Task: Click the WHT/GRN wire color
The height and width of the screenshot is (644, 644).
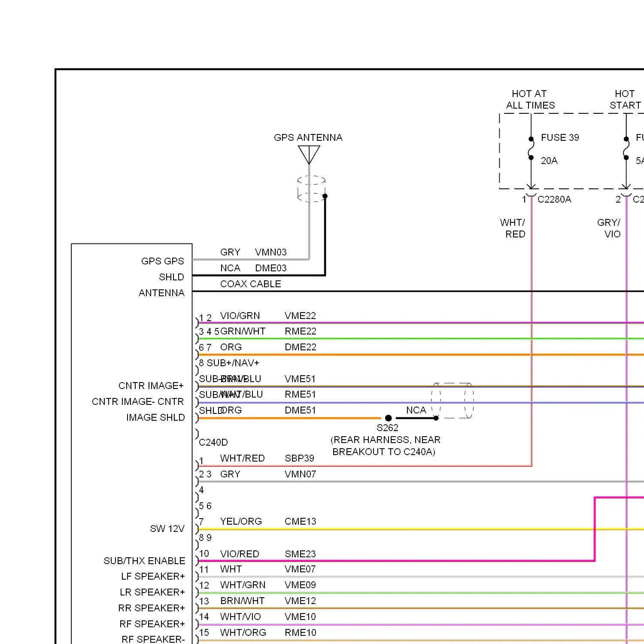Action: point(243,585)
